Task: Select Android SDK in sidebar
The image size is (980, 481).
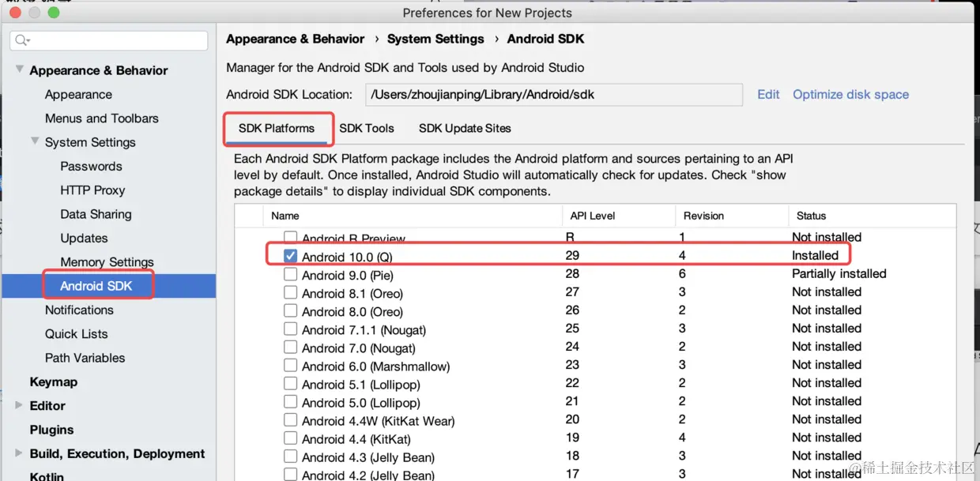Action: 96,286
